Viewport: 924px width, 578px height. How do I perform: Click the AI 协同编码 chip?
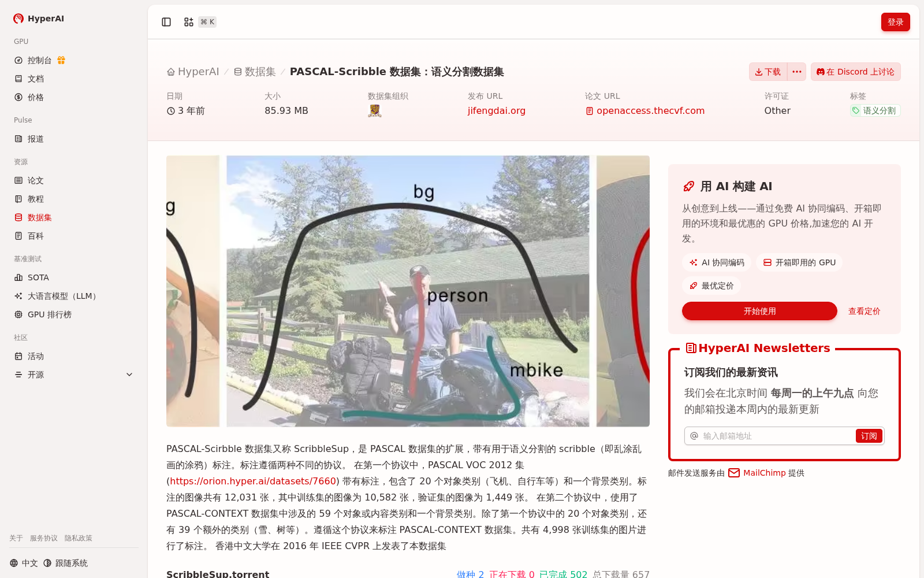717,262
